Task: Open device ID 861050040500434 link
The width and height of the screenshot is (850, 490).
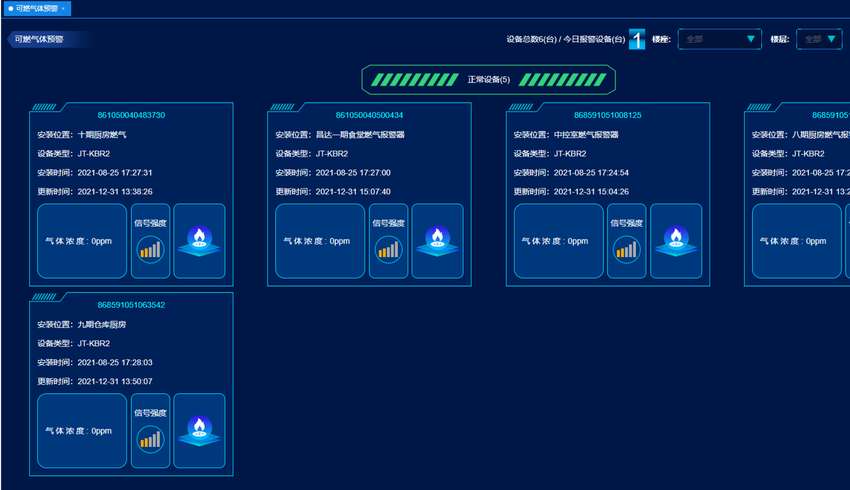Action: click(x=369, y=115)
